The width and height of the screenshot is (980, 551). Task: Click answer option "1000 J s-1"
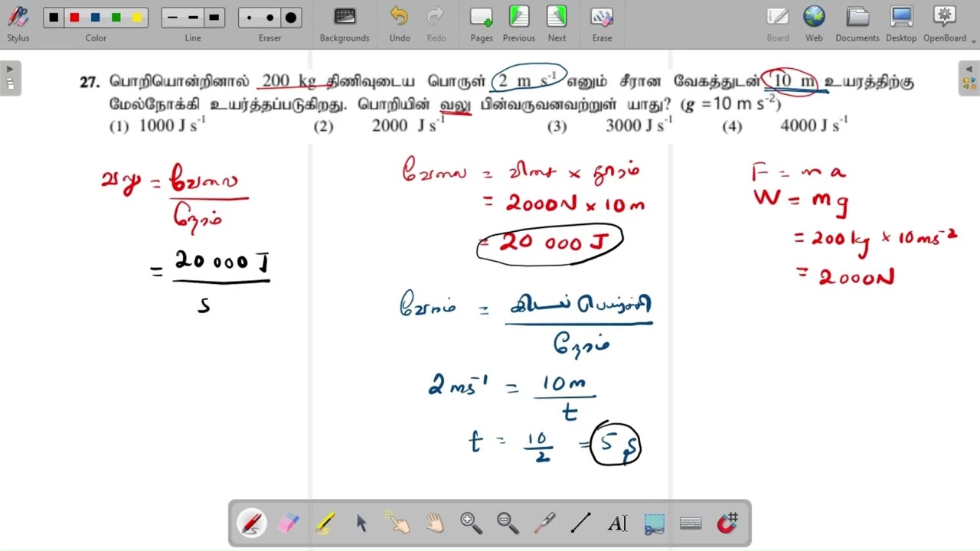172,126
